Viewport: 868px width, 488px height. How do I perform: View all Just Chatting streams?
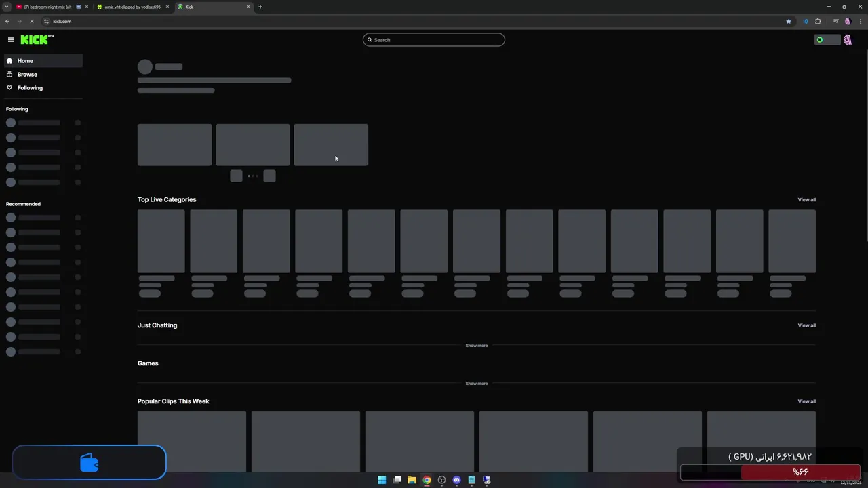click(806, 325)
